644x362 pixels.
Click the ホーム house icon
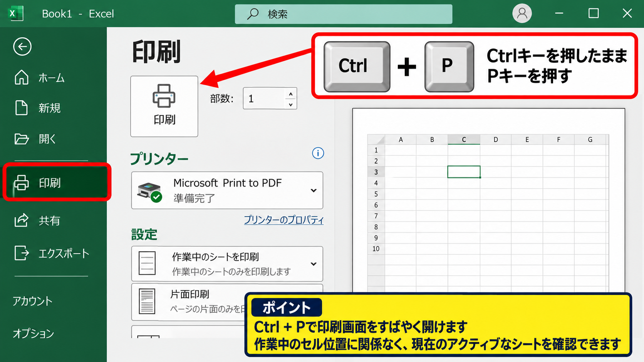point(22,77)
